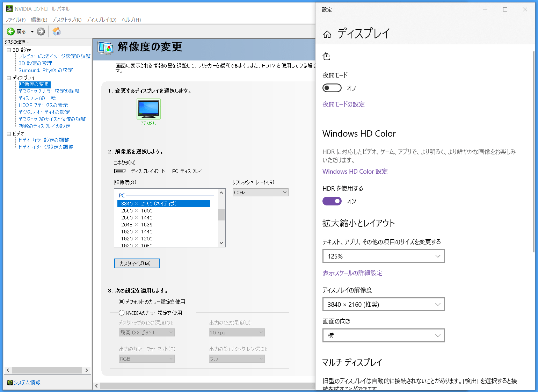Click the resolution list scroll down arrow
The image size is (538, 392).
221,243
